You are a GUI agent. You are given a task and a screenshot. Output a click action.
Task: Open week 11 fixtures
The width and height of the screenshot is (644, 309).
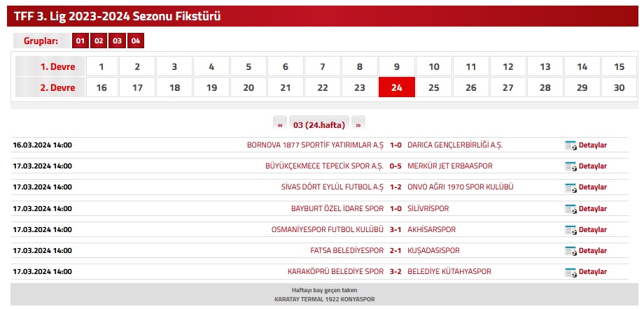tap(470, 66)
